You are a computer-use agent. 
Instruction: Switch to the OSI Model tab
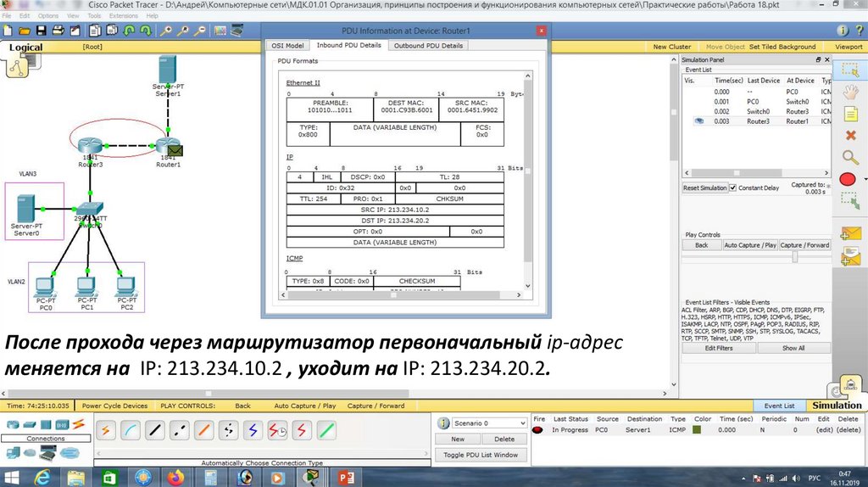pyautogui.click(x=287, y=46)
